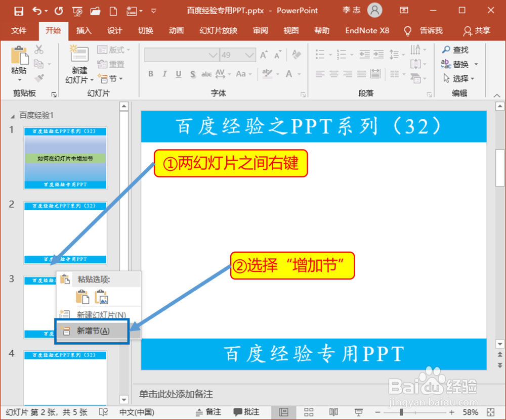Click Fit slide to window icon

pyautogui.click(x=491, y=412)
